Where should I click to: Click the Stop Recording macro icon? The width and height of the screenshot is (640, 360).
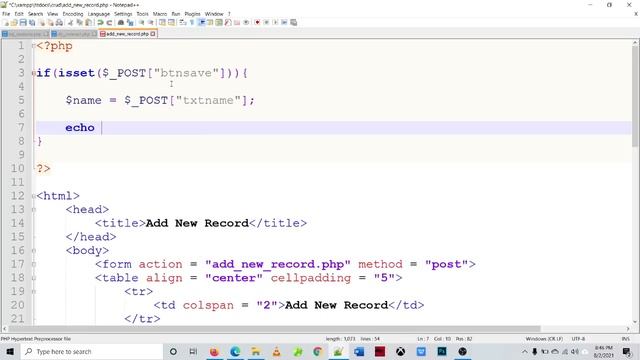pos(266,22)
